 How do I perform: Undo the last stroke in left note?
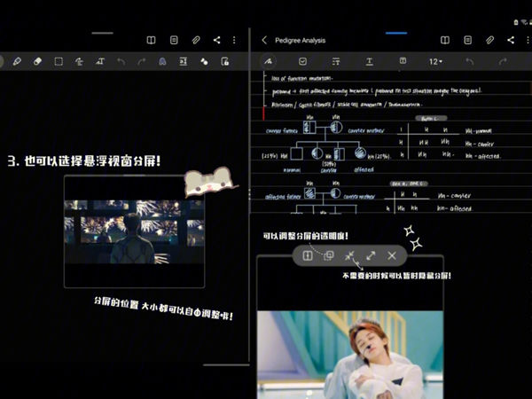tap(121, 61)
